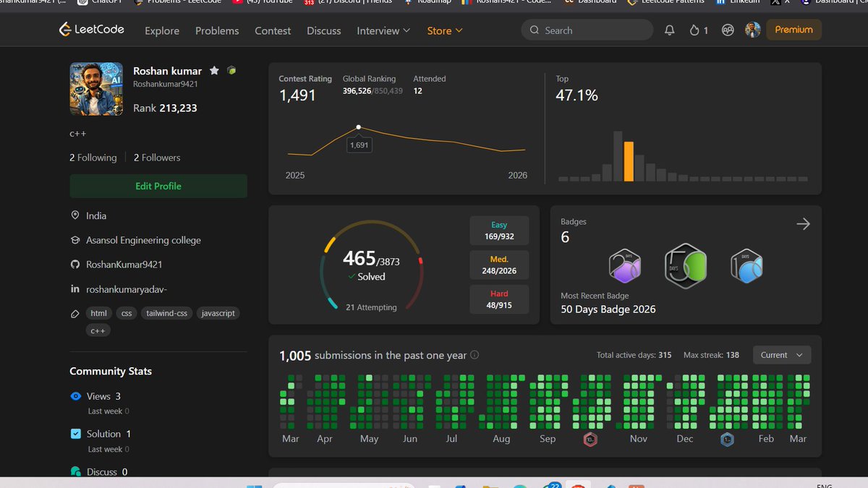Image resolution: width=868 pixels, height=488 pixels.
Task: Click the Rank 213,233 text
Action: click(x=165, y=108)
